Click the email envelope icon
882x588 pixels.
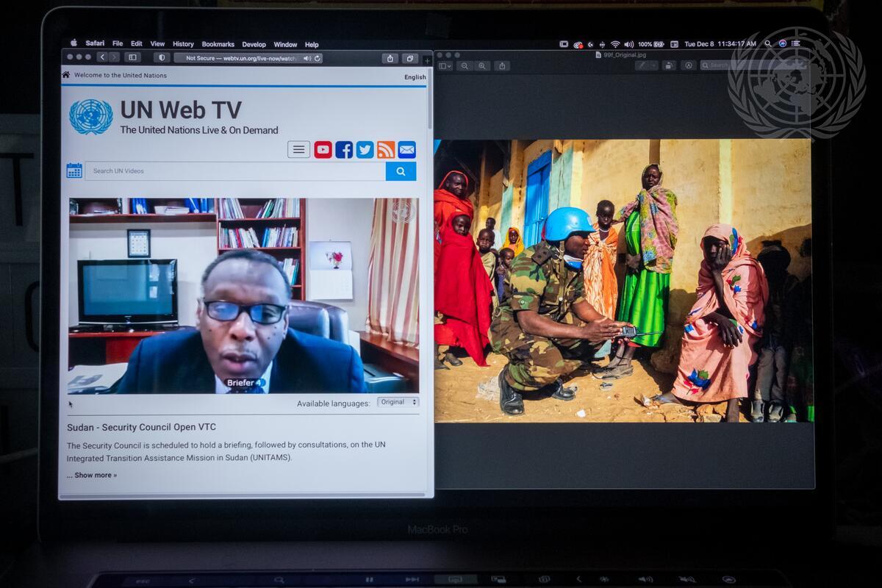pyautogui.click(x=406, y=150)
